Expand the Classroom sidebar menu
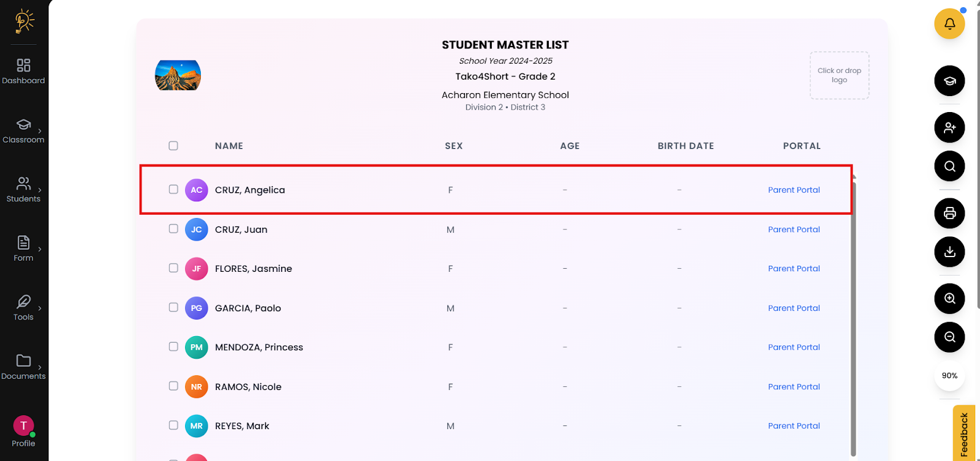 [23, 130]
